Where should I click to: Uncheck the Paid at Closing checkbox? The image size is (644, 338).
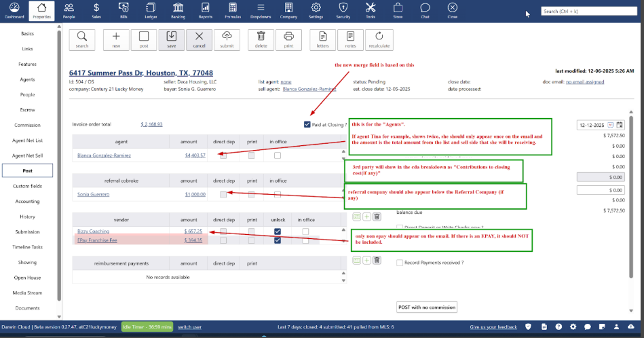point(309,125)
